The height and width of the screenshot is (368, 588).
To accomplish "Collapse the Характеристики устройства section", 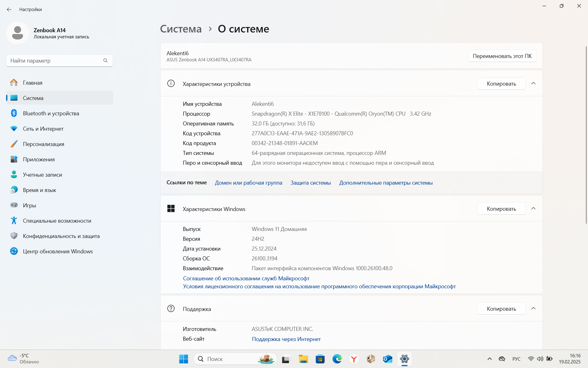I will 533,83.
